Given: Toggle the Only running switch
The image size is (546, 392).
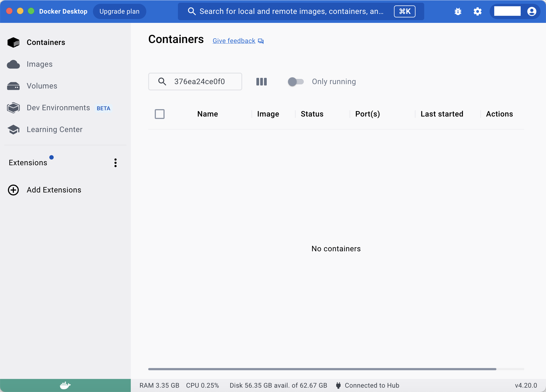Looking at the screenshot, I should 296,82.
